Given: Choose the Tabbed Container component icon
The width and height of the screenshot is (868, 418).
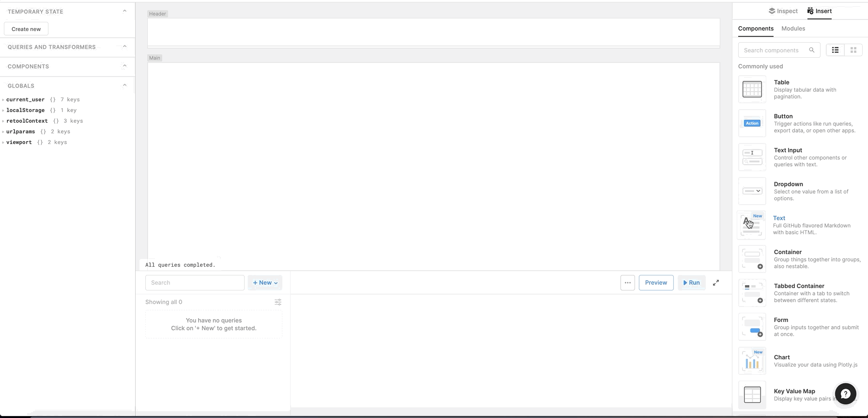Looking at the screenshot, I should coord(752,293).
